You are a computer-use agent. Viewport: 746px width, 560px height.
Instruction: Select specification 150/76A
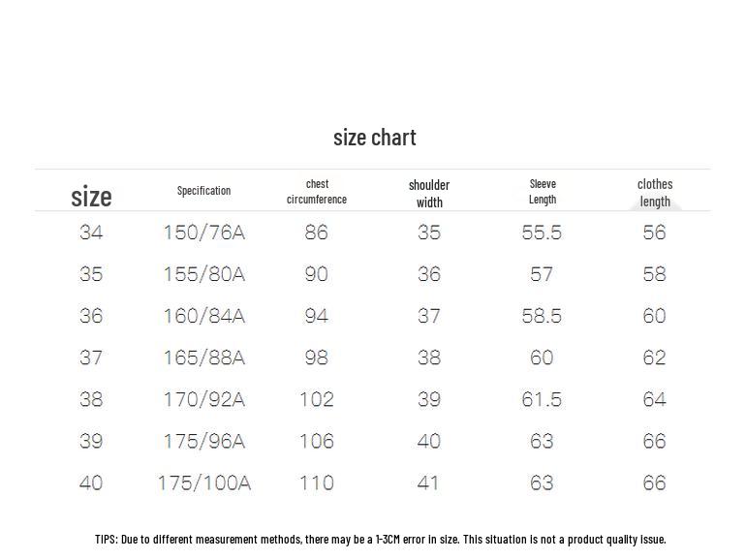click(204, 233)
